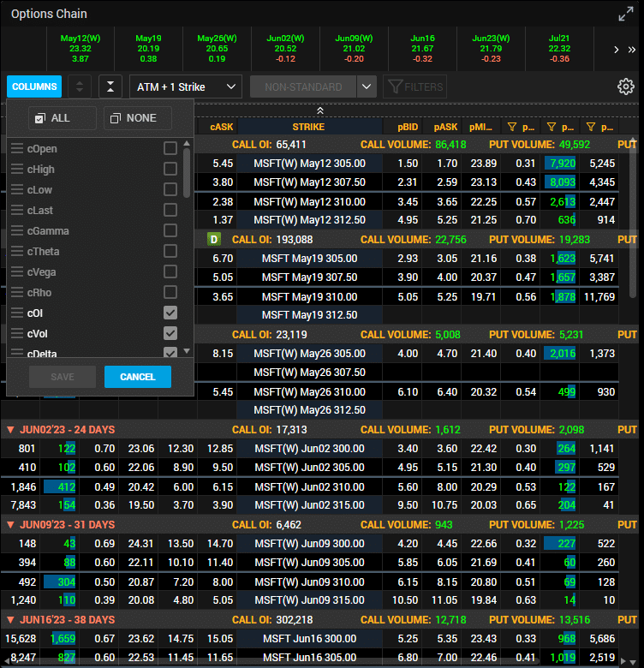Viewport: 644px width, 668px height.
Task: Click the NON-STANDARD button
Action: (x=303, y=86)
